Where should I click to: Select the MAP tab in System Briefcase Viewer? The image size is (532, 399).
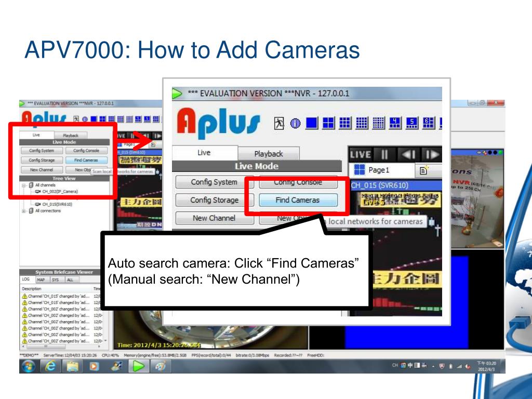click(41, 280)
